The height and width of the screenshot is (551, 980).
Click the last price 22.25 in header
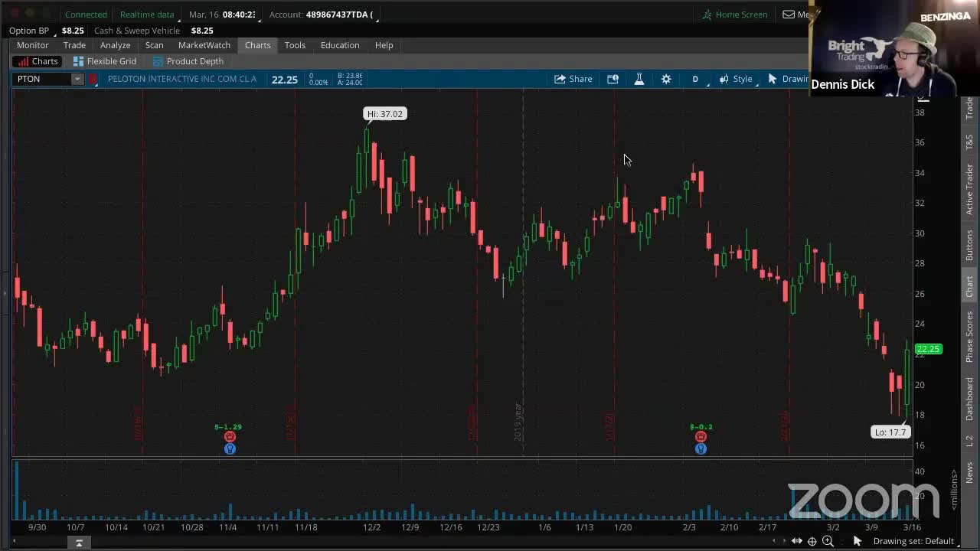coord(285,79)
